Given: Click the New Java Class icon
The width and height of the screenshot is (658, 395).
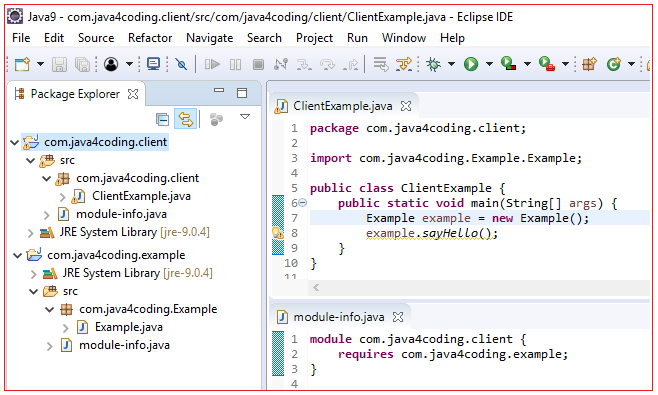Looking at the screenshot, I should point(614,64).
